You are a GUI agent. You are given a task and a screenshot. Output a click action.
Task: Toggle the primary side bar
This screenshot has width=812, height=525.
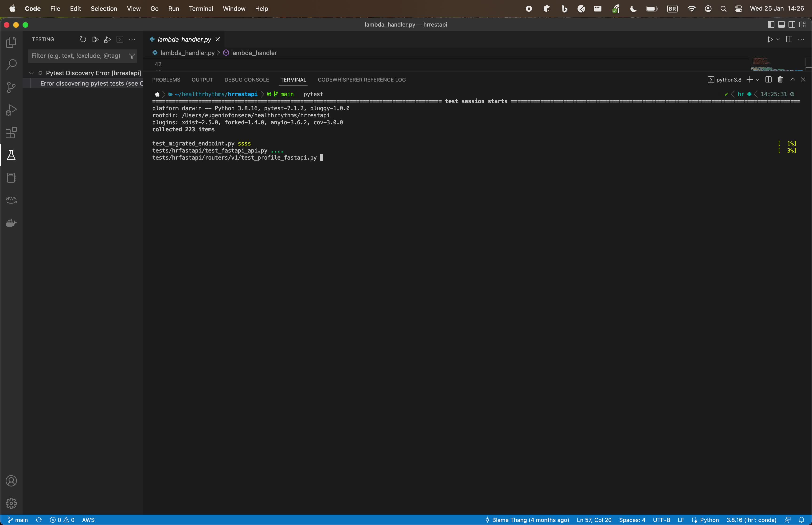(770, 24)
